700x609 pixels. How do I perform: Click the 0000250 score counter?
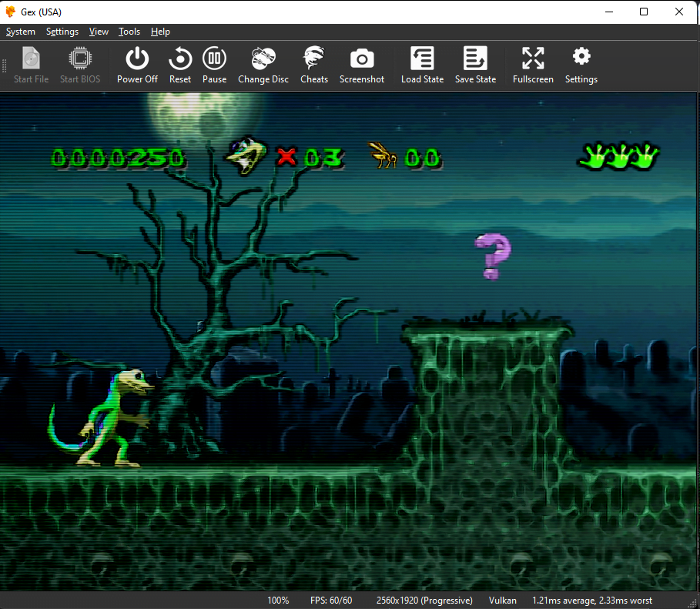click(x=119, y=158)
